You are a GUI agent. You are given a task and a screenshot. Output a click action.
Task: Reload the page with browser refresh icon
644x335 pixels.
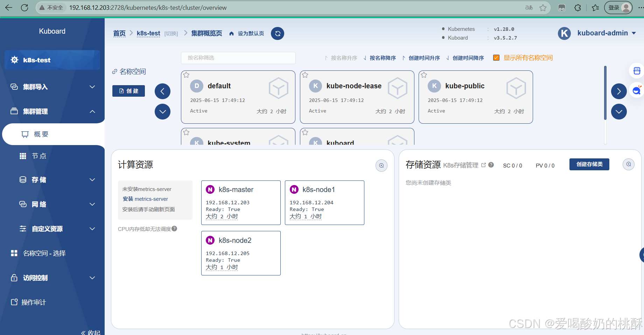24,8
